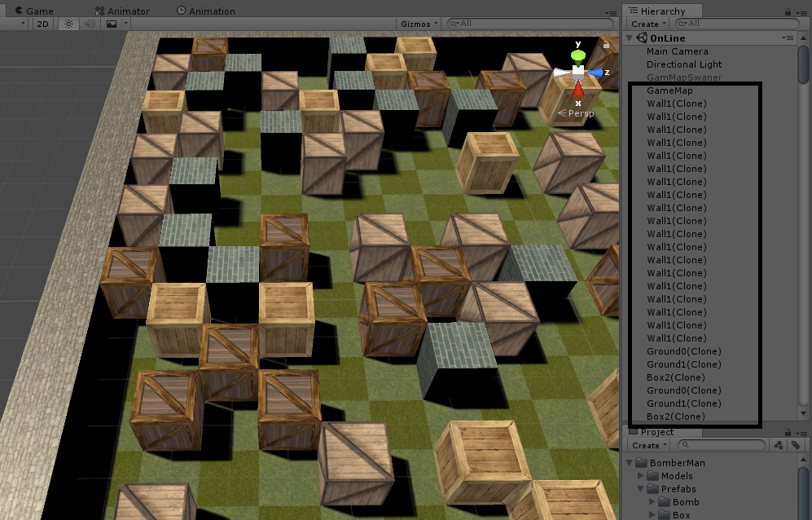Toggle scene effects image icon

(x=112, y=24)
